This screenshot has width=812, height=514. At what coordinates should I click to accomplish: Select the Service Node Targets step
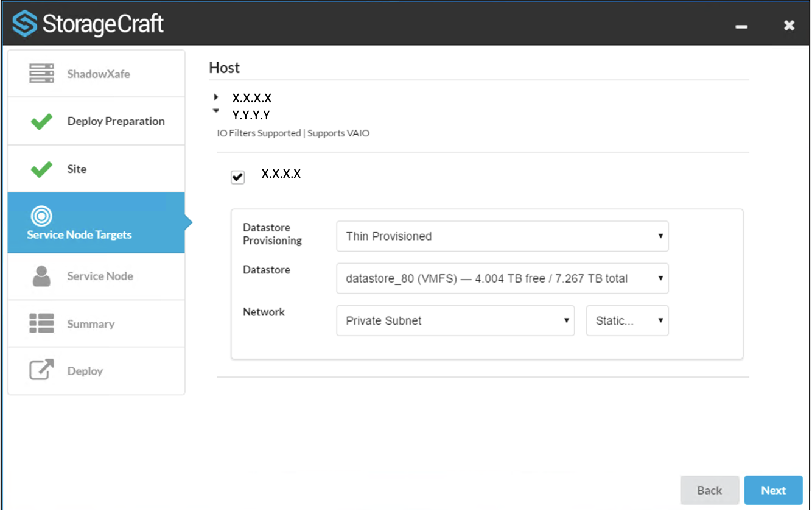(x=96, y=223)
